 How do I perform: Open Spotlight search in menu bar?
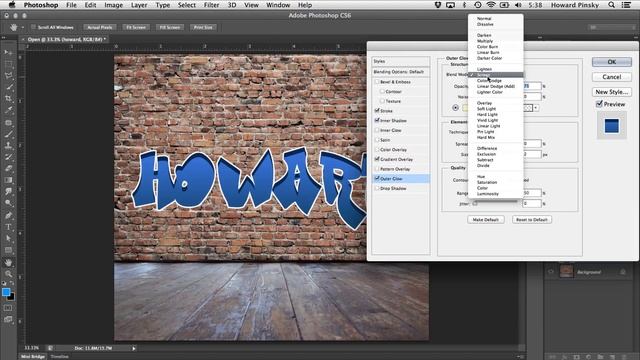coord(611,5)
